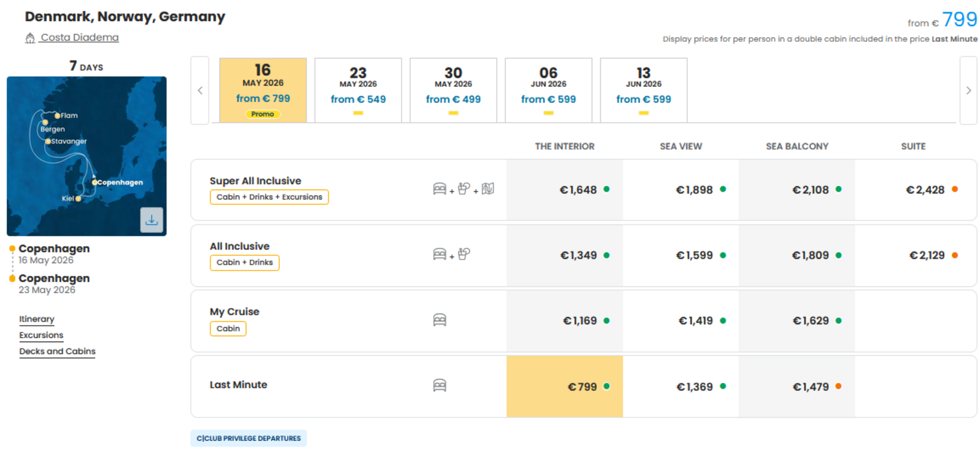Click the My Cruise fare name
The width and height of the screenshot is (980, 451).
tap(235, 312)
